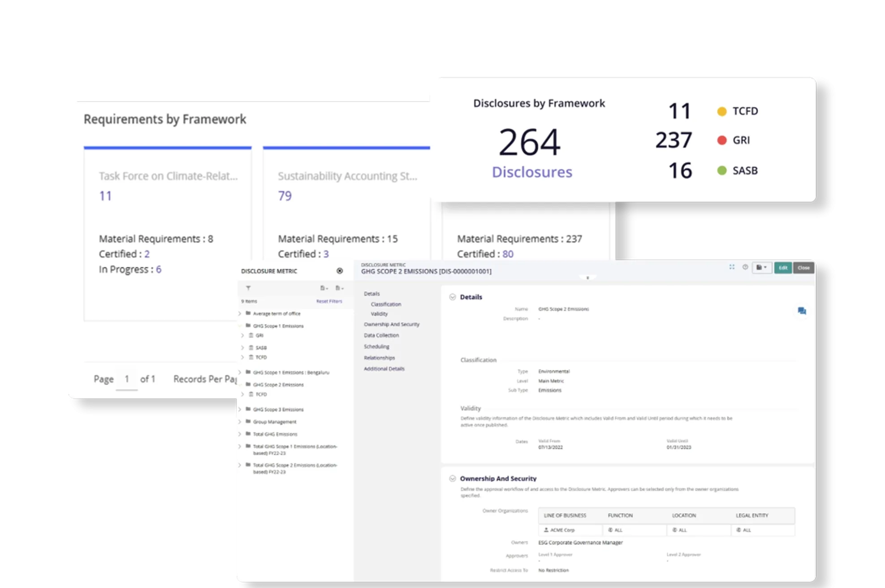This screenshot has height=588, width=885.
Task: Click the filter funnel icon
Action: (248, 288)
